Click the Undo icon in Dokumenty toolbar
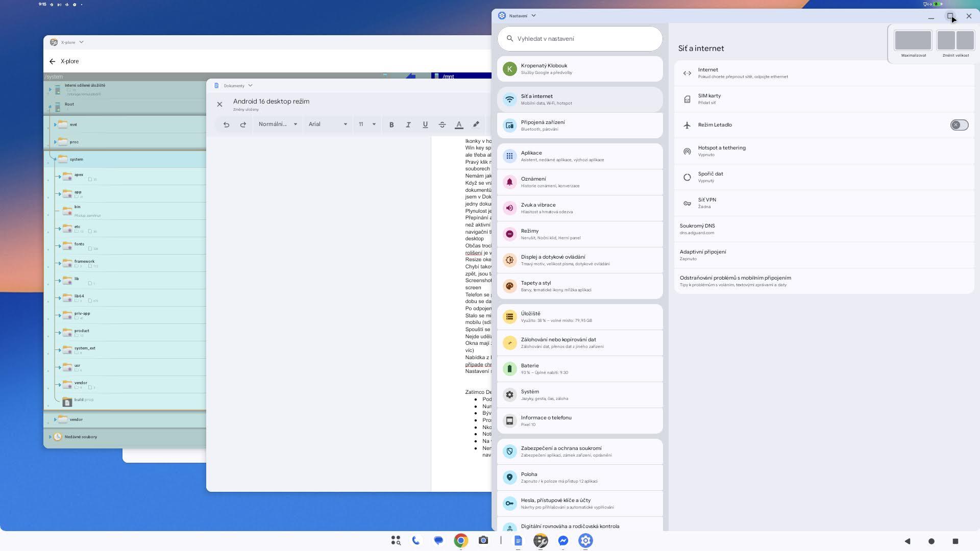This screenshot has height=551, width=980. [x=226, y=124]
